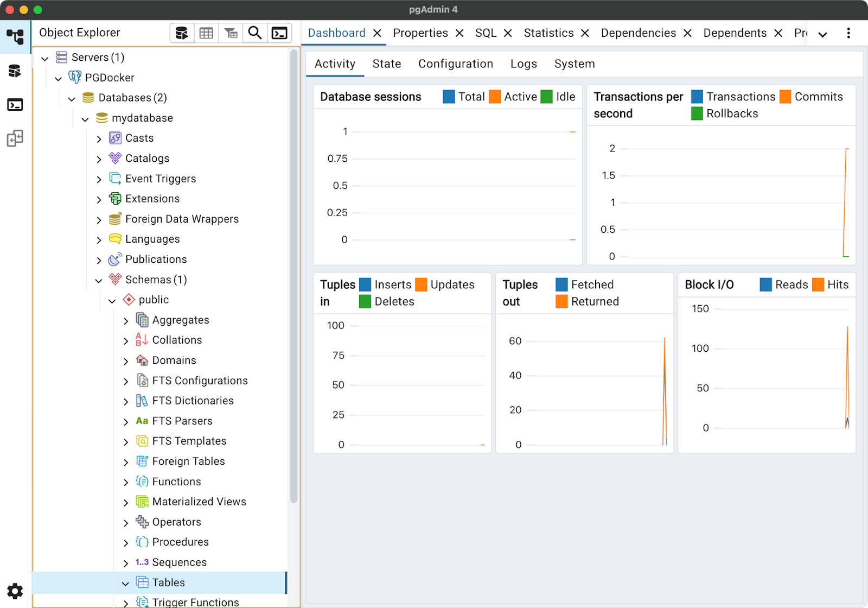Viewport: 868px width, 608px height.
Task: Select the Foreign Tables tree item
Action: pos(188,461)
